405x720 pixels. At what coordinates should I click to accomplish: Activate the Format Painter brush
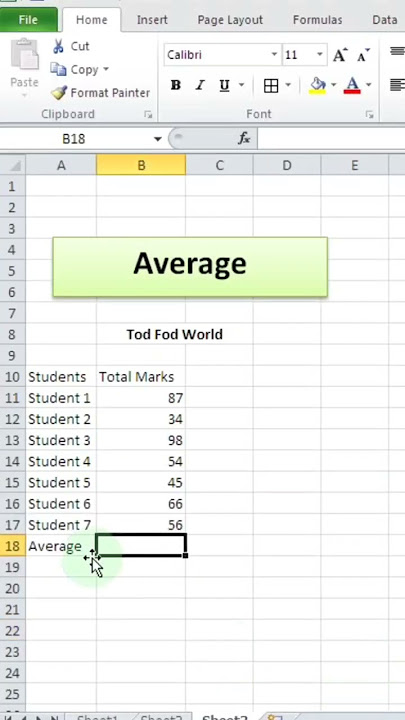59,93
